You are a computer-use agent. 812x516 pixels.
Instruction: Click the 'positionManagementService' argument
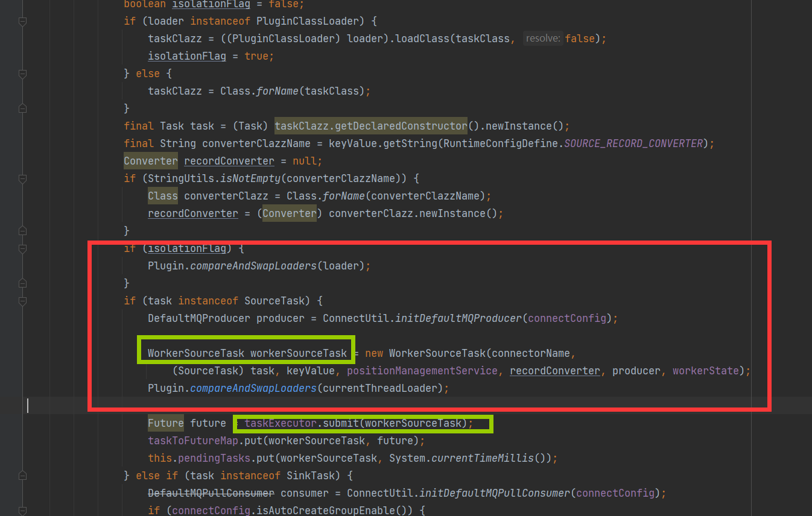[x=422, y=371]
